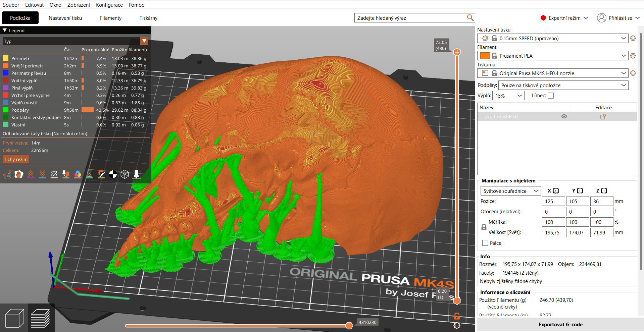Open the Prusament PLA filament dropdown
The height and width of the screenshot is (332, 644).
[x=552, y=56]
